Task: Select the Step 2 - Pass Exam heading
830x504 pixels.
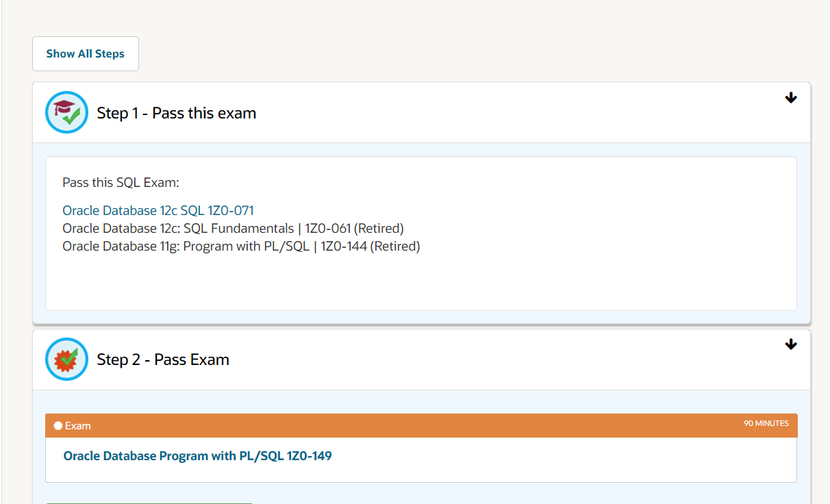Action: 163,360
